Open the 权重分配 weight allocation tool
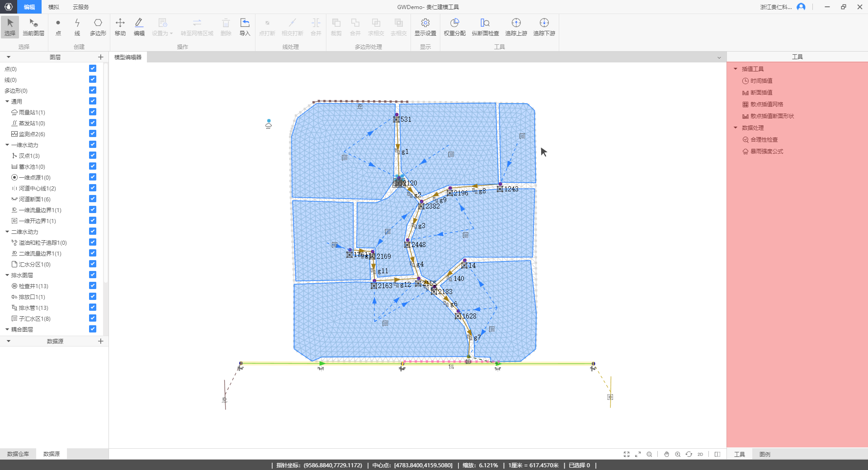868x470 pixels. point(455,27)
